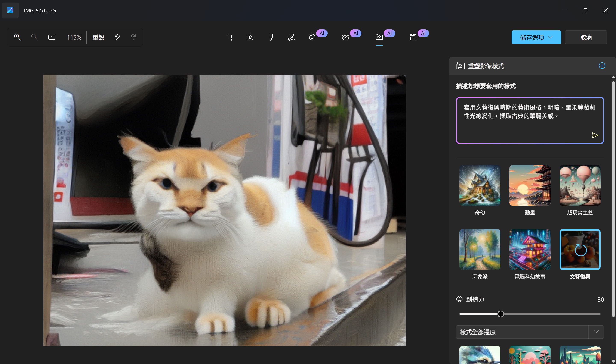The width and height of the screenshot is (616, 364).
Task: Click the 取消 button
Action: coord(586,37)
